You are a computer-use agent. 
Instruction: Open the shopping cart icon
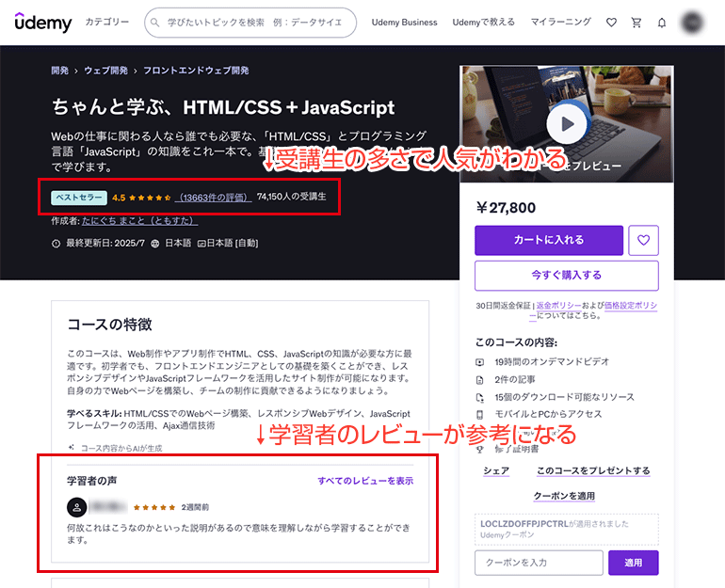[x=636, y=23]
